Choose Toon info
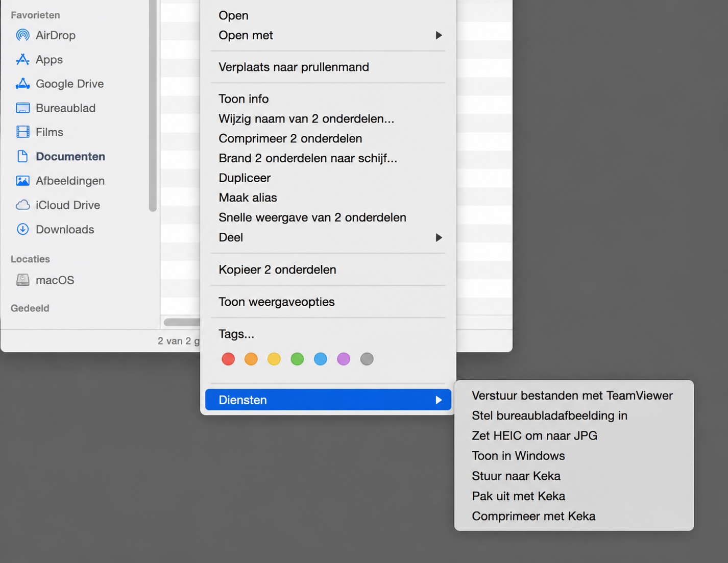Screen dimensions: 728x563 pyautogui.click(x=328, y=99)
